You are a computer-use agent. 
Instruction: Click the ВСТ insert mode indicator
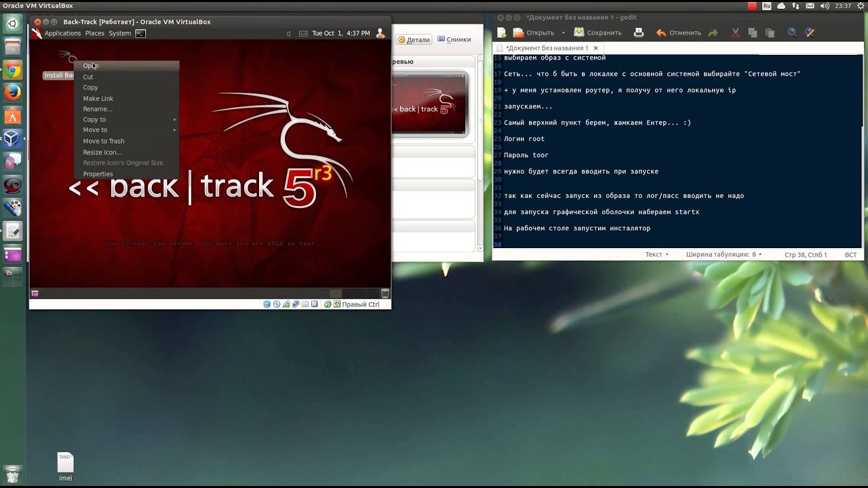850,255
